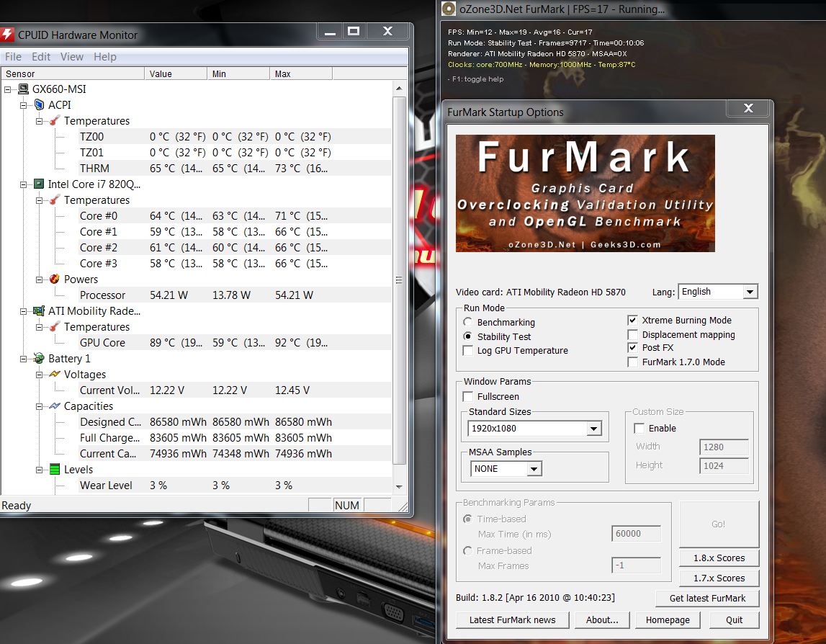Click thermometer icon beside ACPI Temperatures

(x=55, y=121)
